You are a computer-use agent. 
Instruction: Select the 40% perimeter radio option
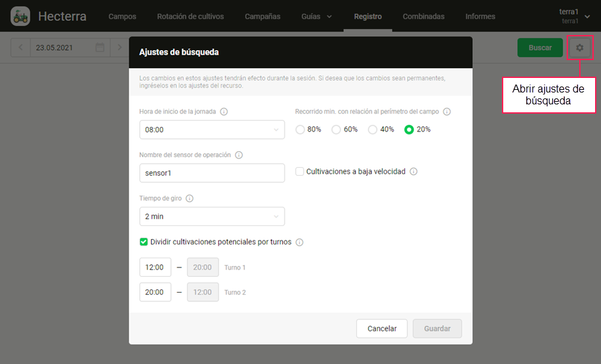point(373,129)
